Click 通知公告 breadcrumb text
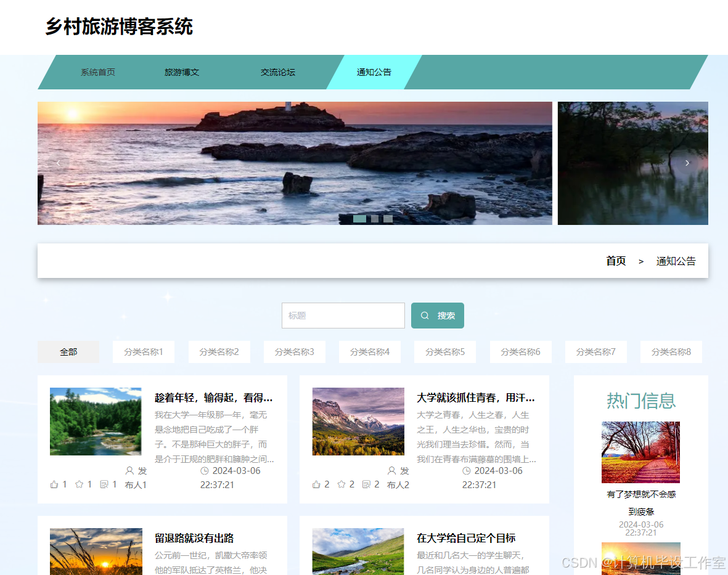 coord(676,261)
